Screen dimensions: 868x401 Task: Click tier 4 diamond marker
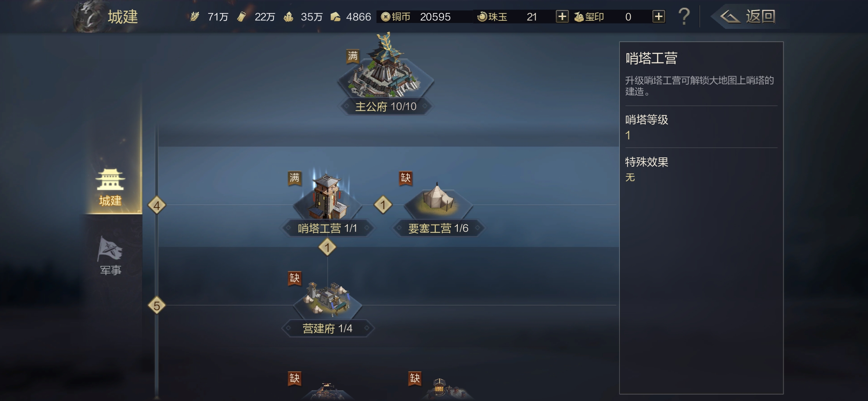(x=157, y=205)
